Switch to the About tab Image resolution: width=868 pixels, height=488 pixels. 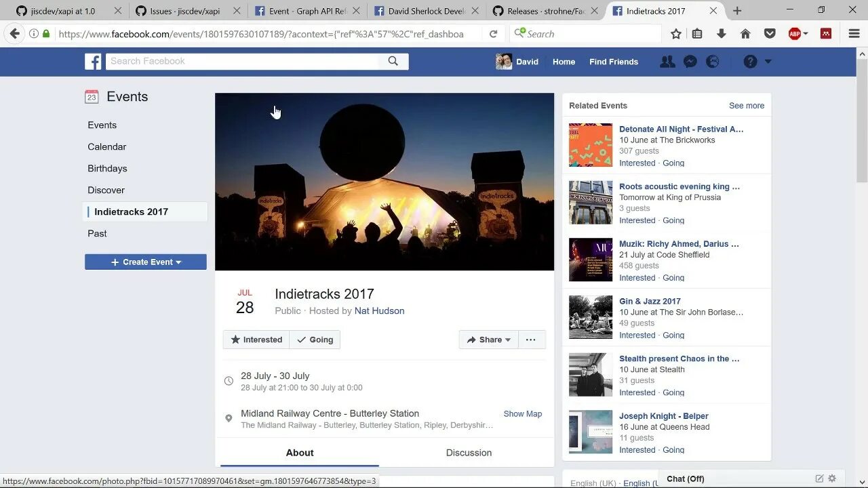coord(300,453)
